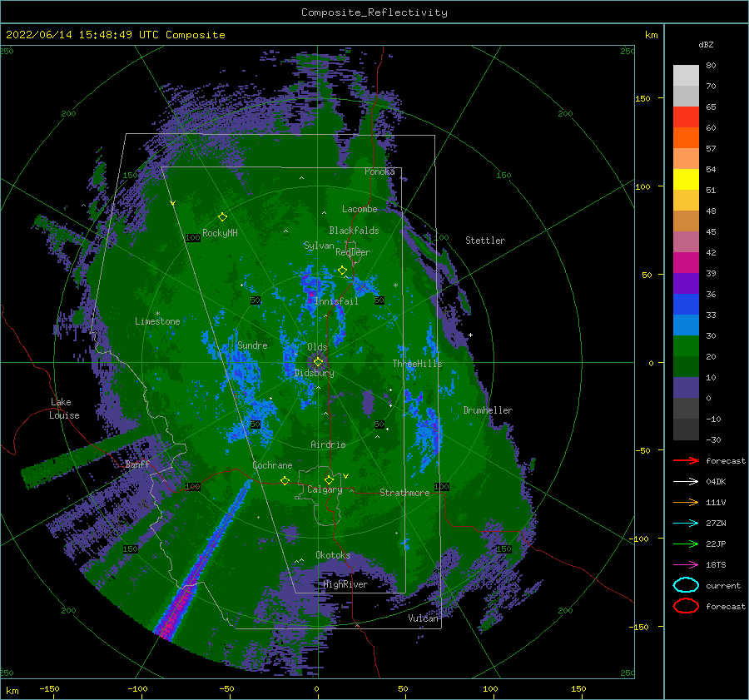Screen dimensions: 749x700
Task: Click the cyan 27ZW arrow in legend
Action: pos(686,524)
